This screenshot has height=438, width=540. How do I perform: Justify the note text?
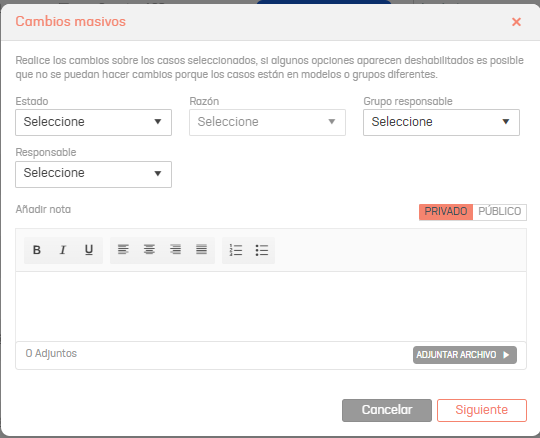click(201, 250)
